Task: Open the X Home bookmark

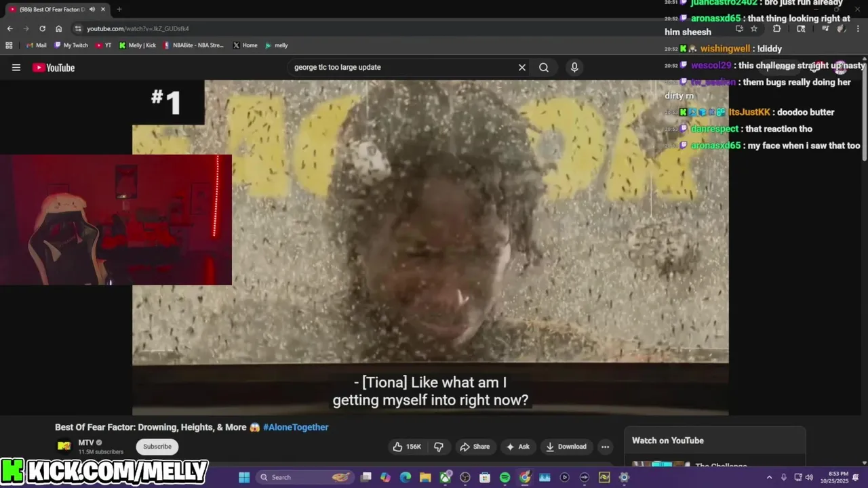Action: 245,45
